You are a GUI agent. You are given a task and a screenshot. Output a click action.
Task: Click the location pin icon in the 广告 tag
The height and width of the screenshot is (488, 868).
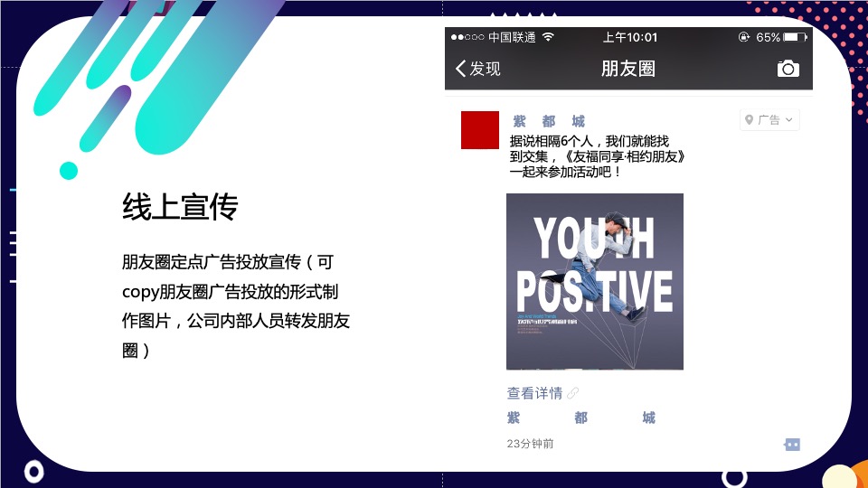click(749, 120)
